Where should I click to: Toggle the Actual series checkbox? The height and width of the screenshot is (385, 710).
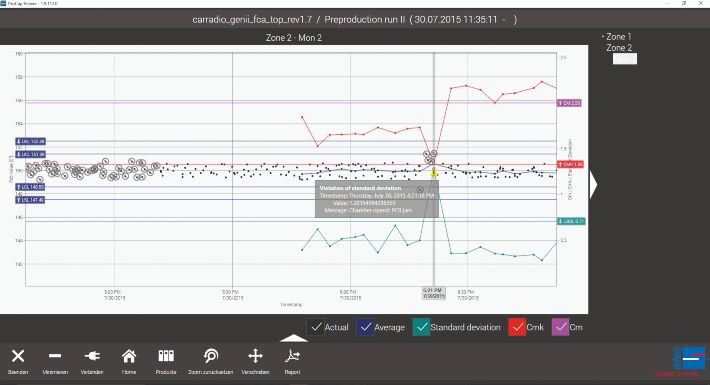[x=317, y=327]
